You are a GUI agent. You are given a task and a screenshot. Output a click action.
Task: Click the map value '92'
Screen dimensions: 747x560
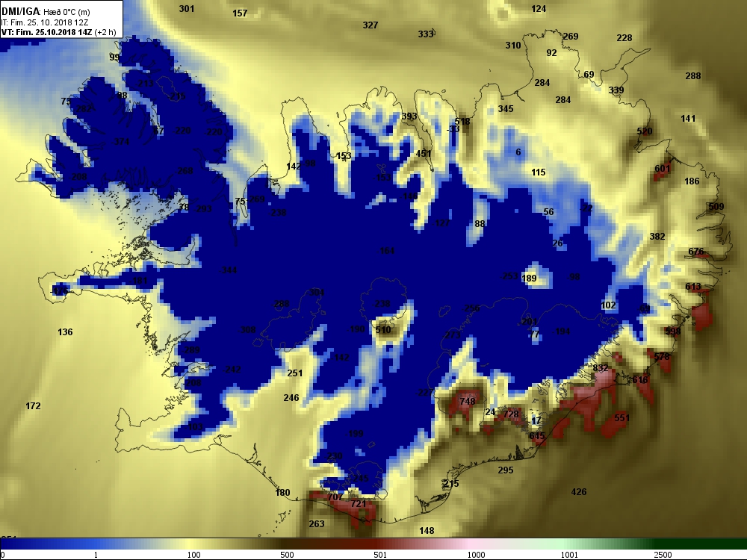click(x=552, y=53)
